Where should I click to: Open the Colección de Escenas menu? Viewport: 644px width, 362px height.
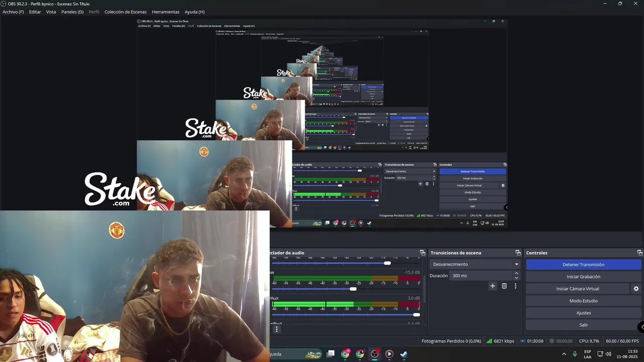[125, 12]
